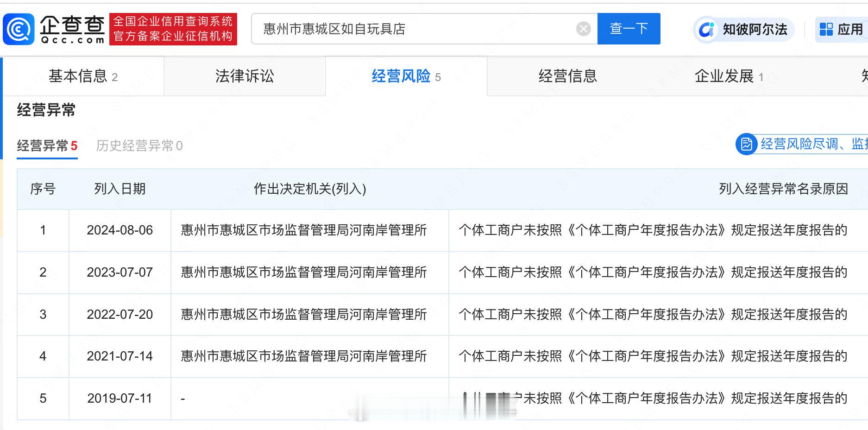This screenshot has width=868, height=430.
Task: Click the serial number 1 cell
Action: (x=43, y=230)
